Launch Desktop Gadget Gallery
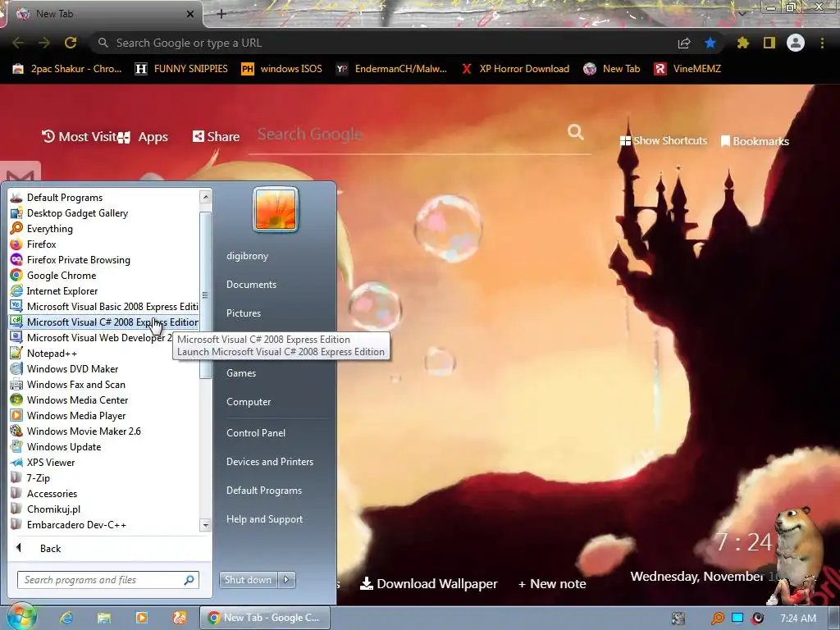The image size is (840, 630). [x=104, y=213]
